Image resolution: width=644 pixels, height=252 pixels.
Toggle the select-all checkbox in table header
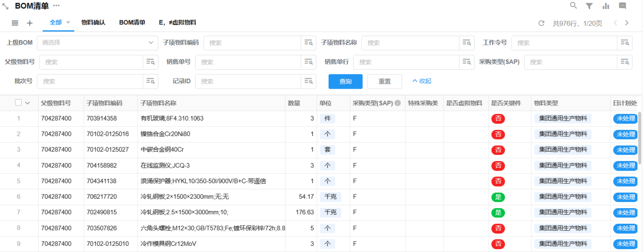point(18,103)
